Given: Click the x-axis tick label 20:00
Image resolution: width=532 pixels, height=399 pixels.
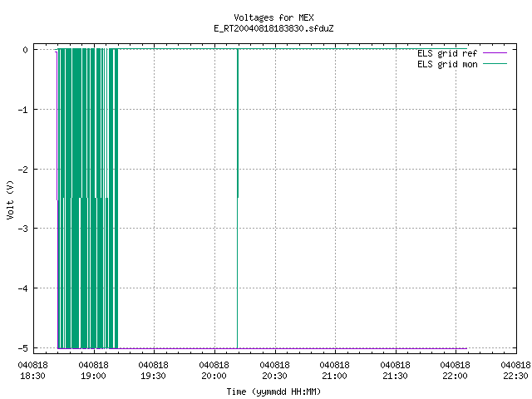Looking at the screenshot, I should [214, 377].
